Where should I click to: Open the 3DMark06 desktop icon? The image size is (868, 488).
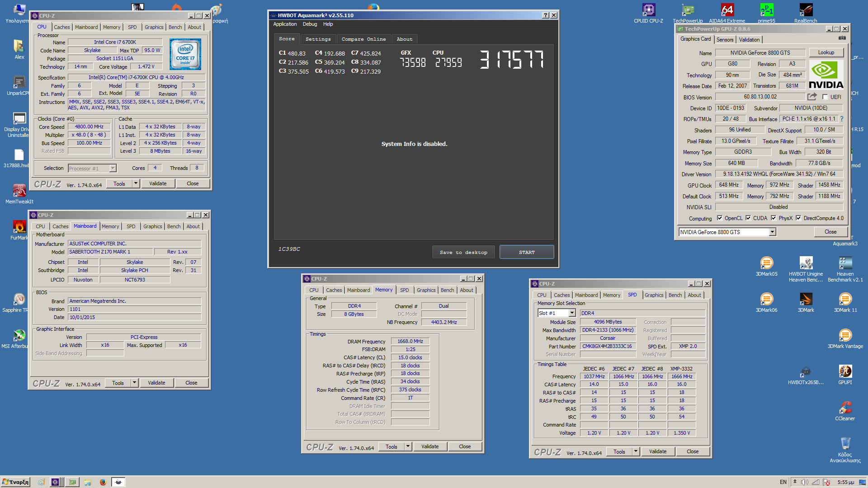point(766,302)
